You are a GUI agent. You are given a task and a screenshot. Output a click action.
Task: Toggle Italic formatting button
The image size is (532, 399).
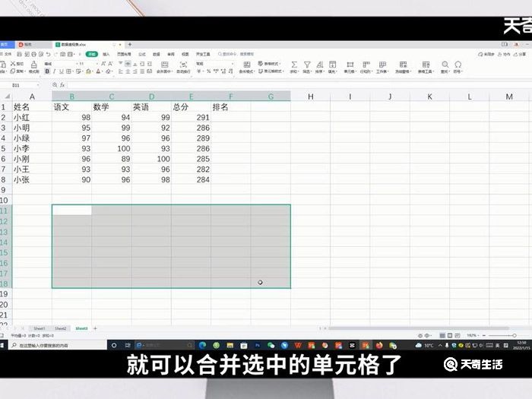[54, 71]
